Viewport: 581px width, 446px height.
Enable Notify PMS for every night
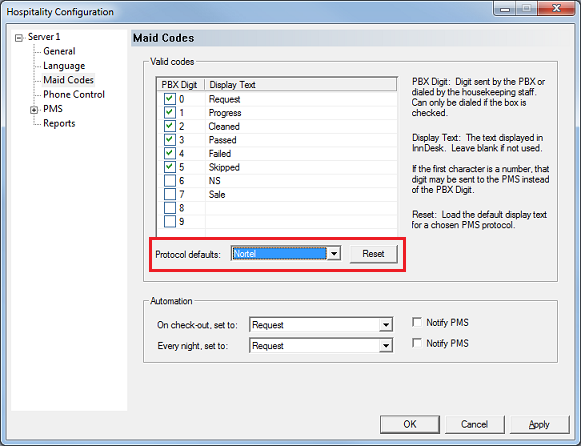pyautogui.click(x=417, y=343)
